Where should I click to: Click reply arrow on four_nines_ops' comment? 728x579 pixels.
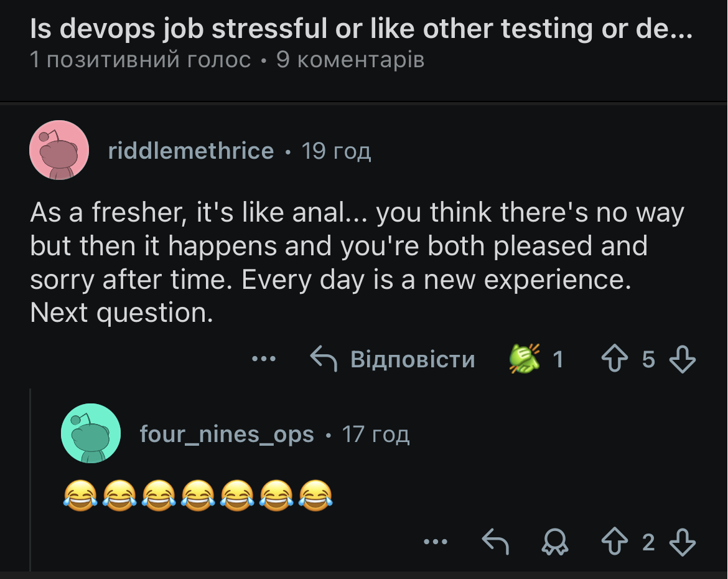click(x=496, y=542)
